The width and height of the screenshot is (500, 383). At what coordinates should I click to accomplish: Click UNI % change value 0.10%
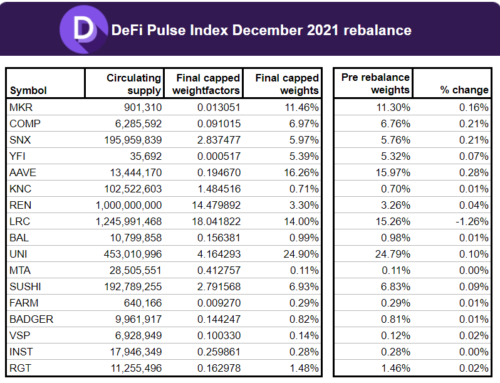pyautogui.click(x=474, y=254)
